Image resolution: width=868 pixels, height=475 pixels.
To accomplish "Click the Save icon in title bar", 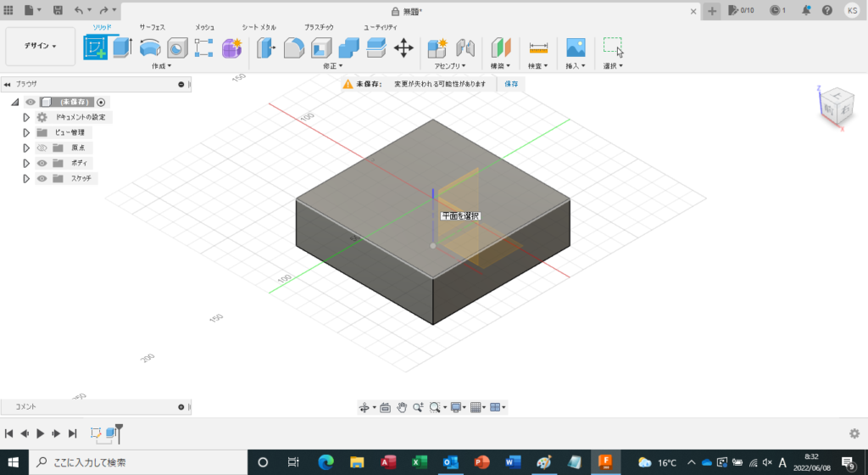I will coord(58,10).
